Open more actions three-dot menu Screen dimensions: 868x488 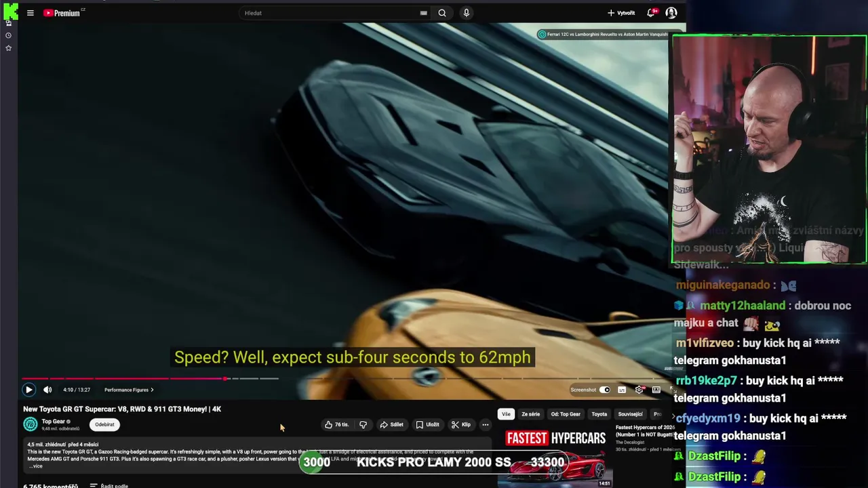pyautogui.click(x=485, y=425)
